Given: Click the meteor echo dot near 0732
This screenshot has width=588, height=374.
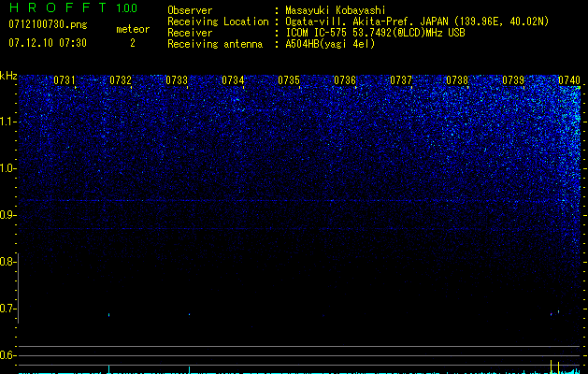Looking at the screenshot, I should tap(108, 315).
